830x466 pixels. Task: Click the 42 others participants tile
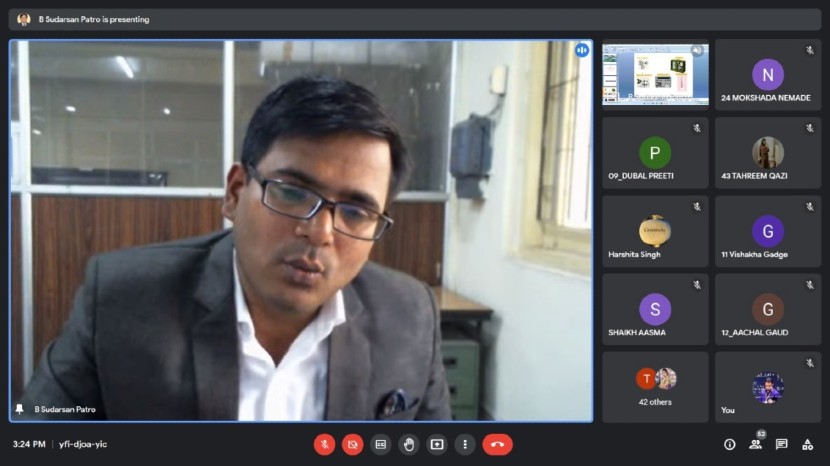pos(655,386)
